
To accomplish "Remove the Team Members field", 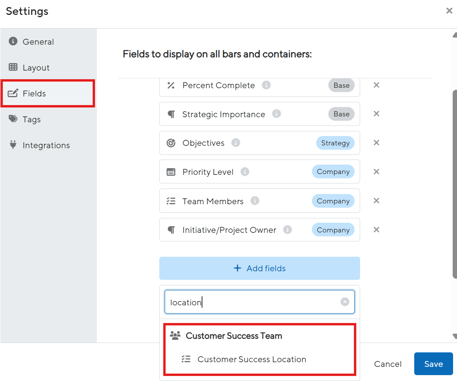I will [376, 201].
